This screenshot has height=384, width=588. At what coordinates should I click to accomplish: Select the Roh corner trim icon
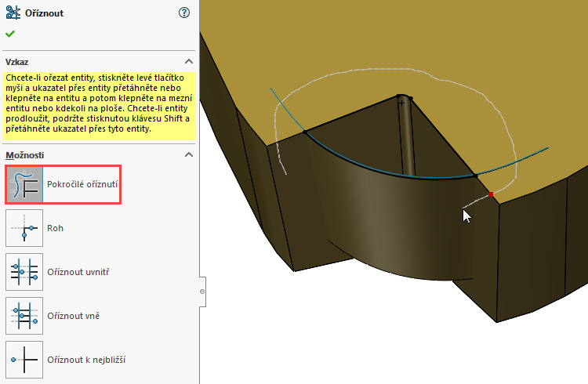(24, 228)
